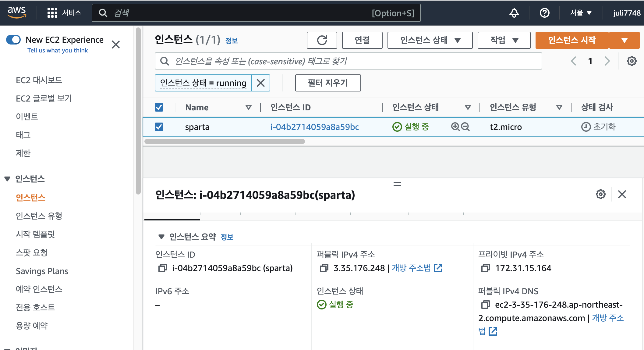
Task: Click the sidebar vertical scrollbar
Action: point(138,111)
